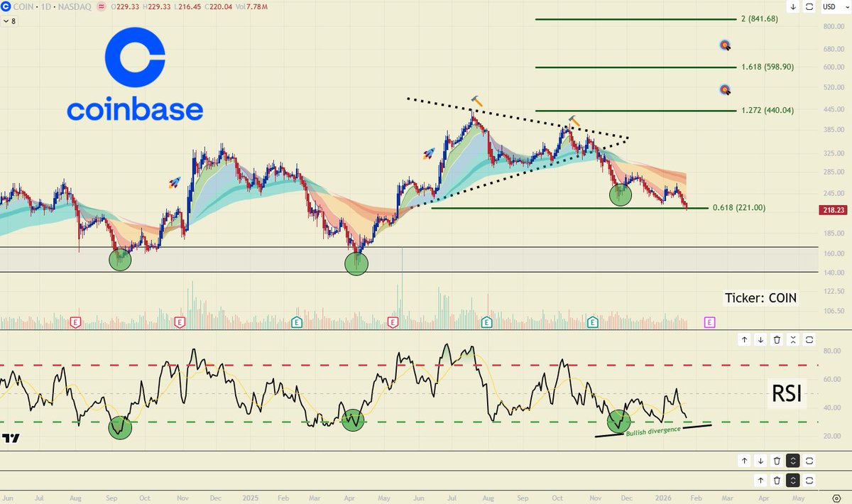
Task: Click the TradingView logo in RSI pane
Action: point(10,439)
